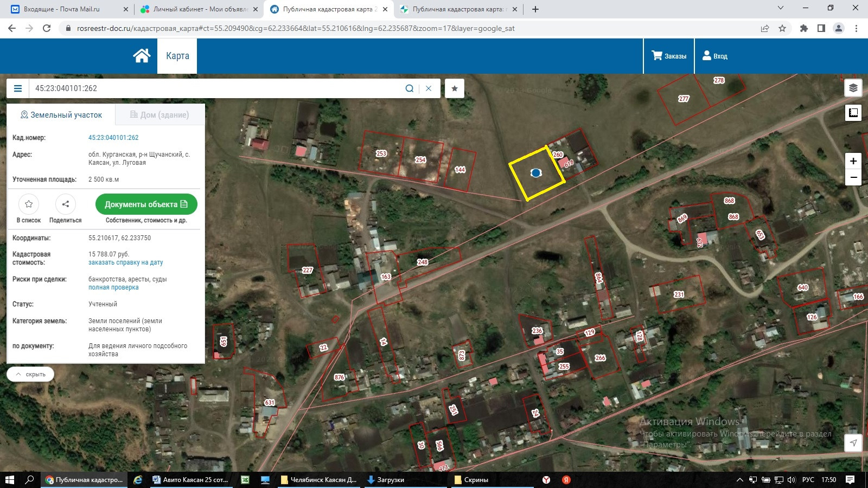Open the Заказы shopping cart

tap(669, 56)
